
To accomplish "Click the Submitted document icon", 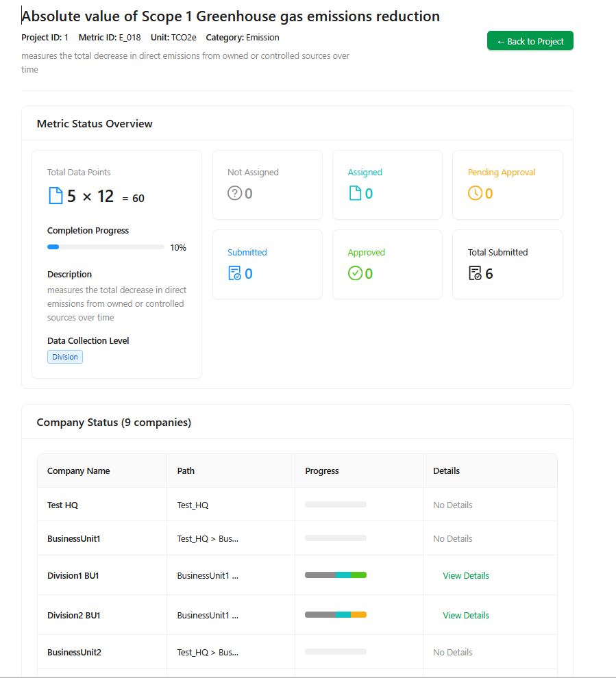I will click(234, 274).
